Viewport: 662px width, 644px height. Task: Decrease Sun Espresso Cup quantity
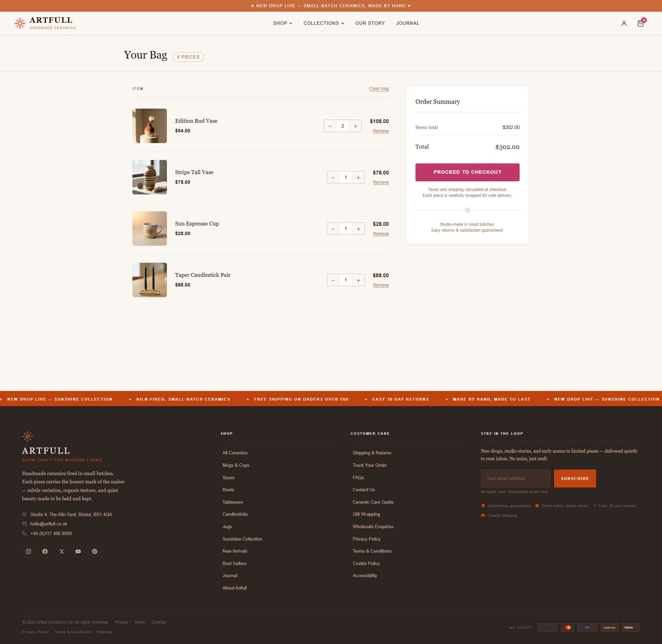(333, 229)
